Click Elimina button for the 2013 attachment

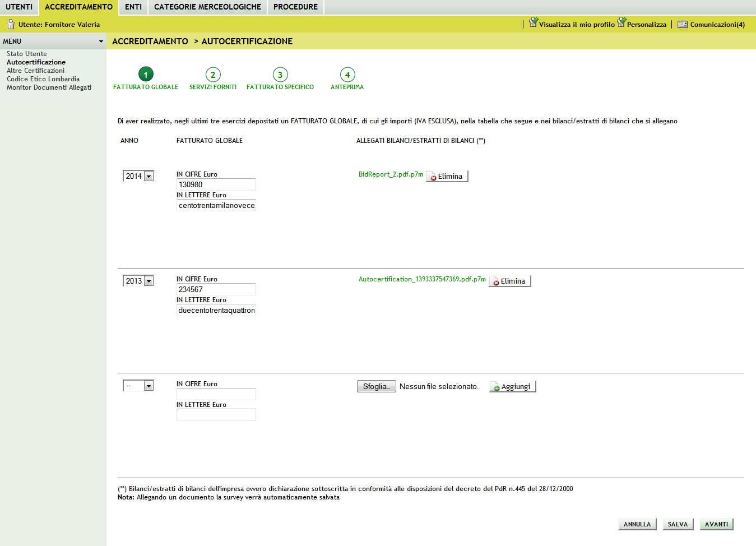pyautogui.click(x=509, y=281)
